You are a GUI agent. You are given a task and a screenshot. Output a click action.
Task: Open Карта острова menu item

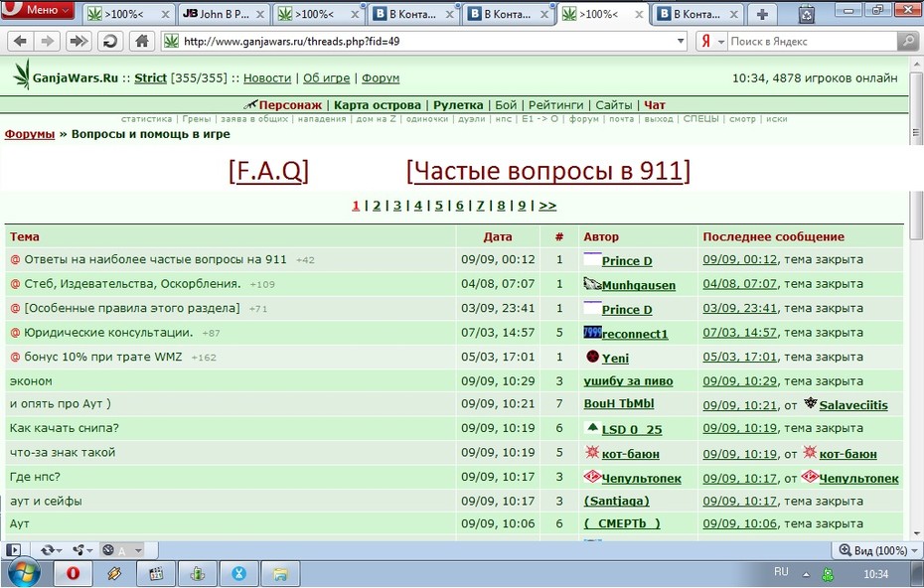click(378, 105)
